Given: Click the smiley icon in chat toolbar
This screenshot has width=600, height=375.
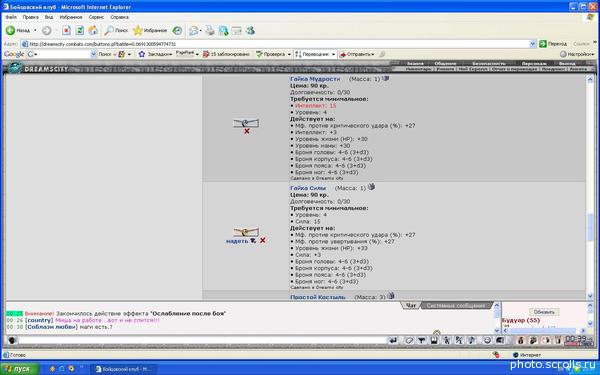Looking at the screenshot, I should [x=487, y=340].
